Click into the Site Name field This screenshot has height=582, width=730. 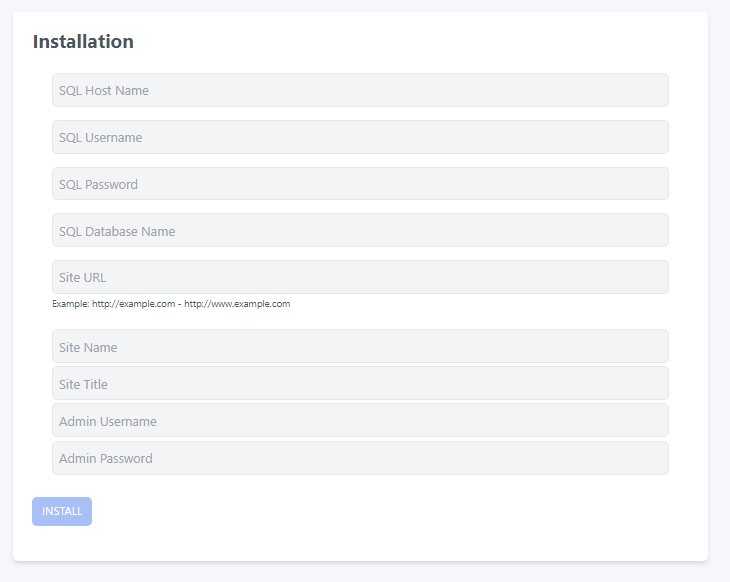click(360, 347)
